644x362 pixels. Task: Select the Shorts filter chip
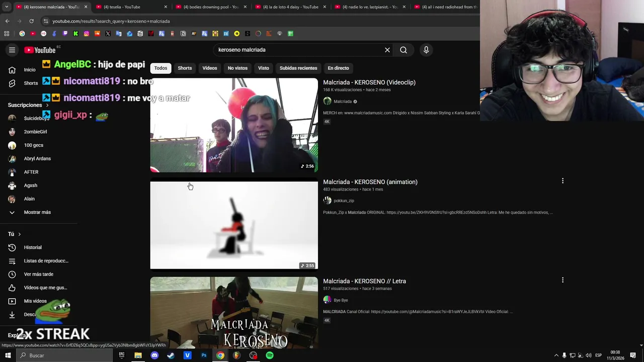click(x=185, y=68)
